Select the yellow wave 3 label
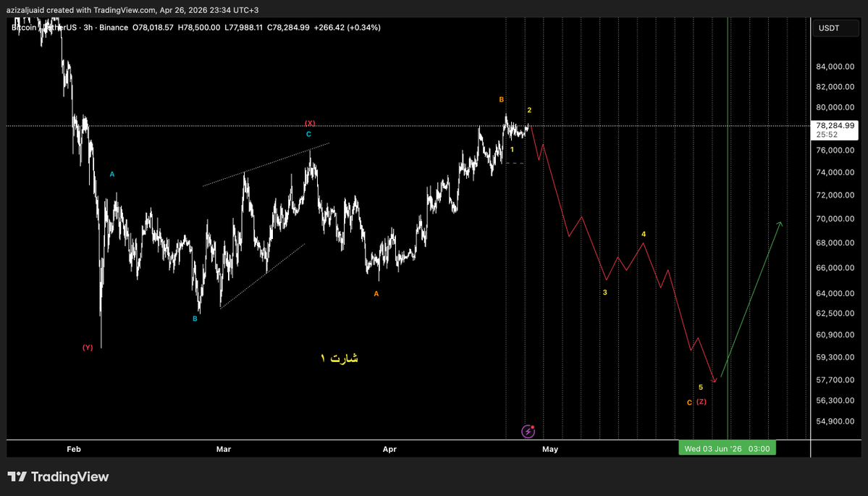 tap(605, 293)
